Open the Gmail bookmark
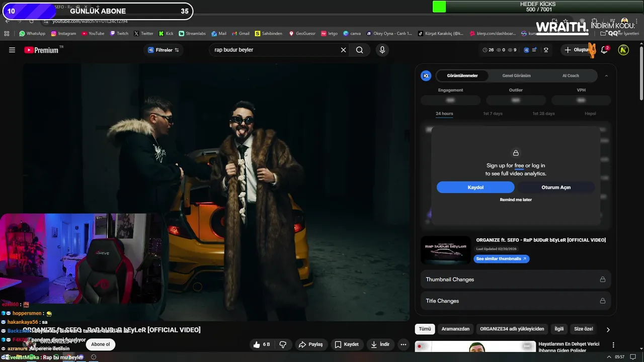Viewport: 644px width, 362px height. [241, 34]
